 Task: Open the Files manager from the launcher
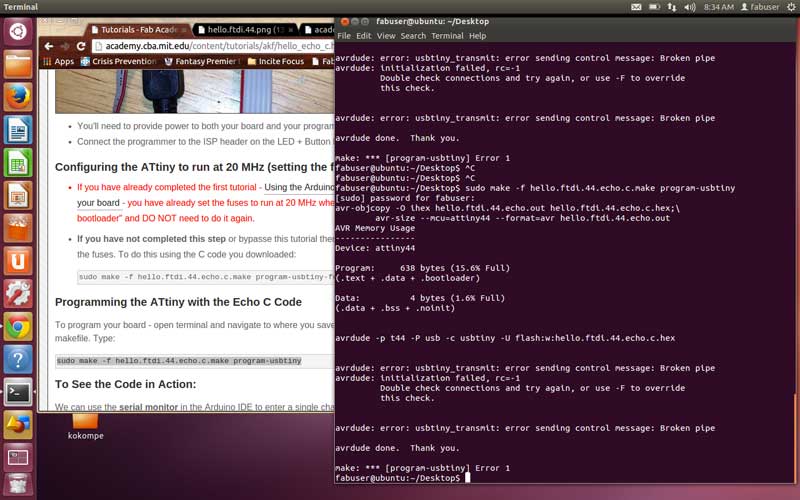click(18, 64)
